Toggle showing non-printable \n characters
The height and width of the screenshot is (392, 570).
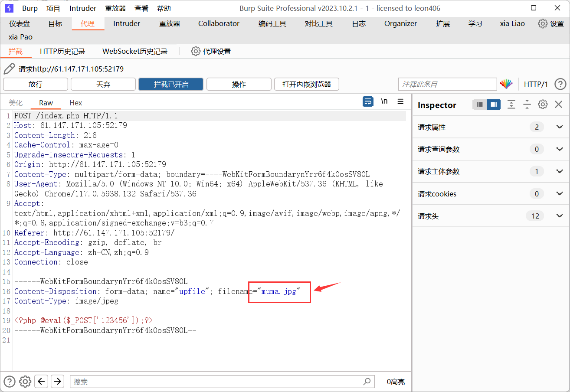click(x=384, y=101)
